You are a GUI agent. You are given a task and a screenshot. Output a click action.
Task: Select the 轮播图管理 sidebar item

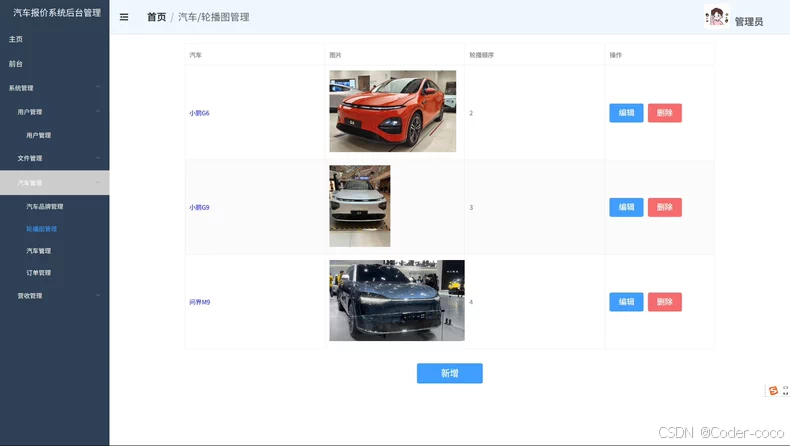41,229
